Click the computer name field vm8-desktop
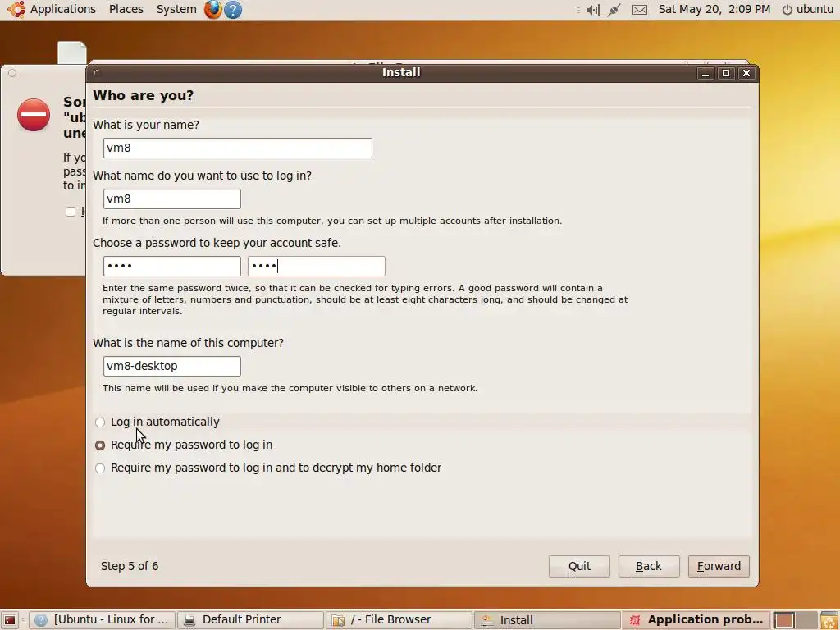This screenshot has height=630, width=840. coord(172,367)
